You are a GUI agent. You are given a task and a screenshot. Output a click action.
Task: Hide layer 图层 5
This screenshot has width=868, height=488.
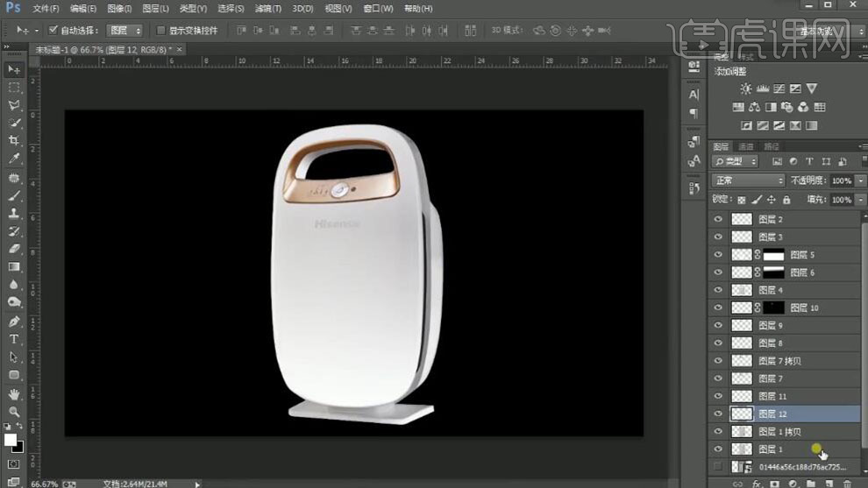coord(718,255)
